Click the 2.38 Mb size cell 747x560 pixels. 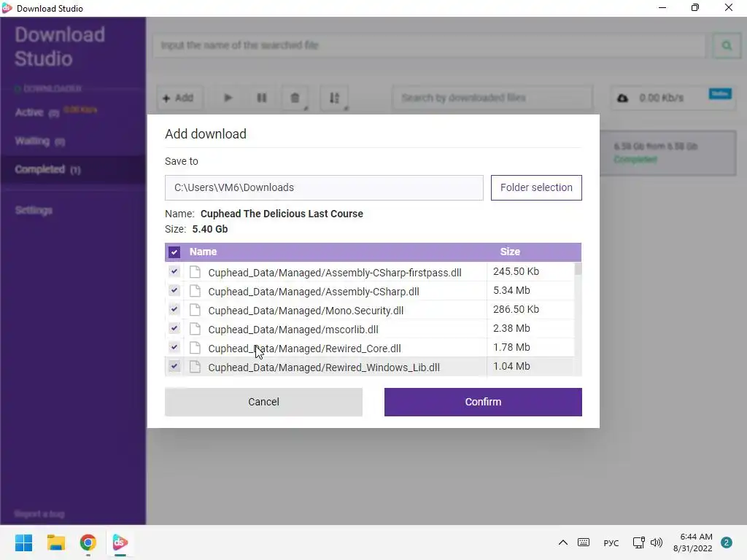511,329
